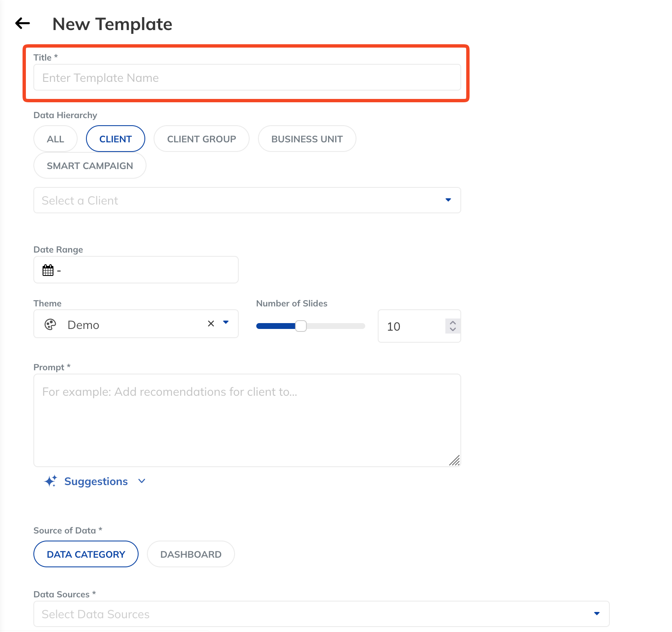Screen dimensions: 672x632
Task: Increase number of slides with up stepper
Action: coord(453,322)
